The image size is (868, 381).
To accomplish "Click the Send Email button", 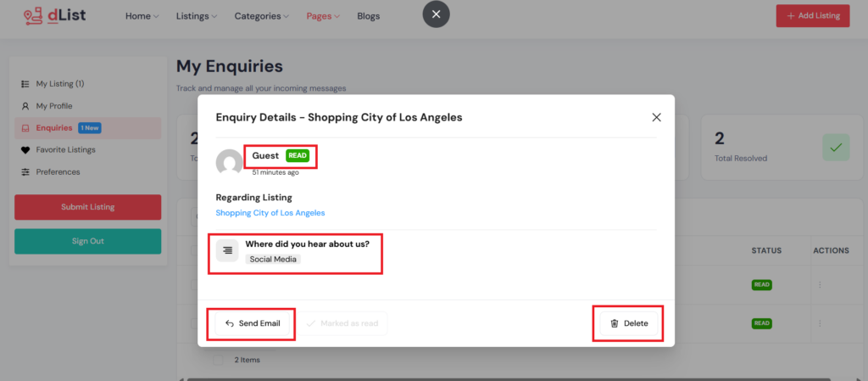I will [253, 323].
